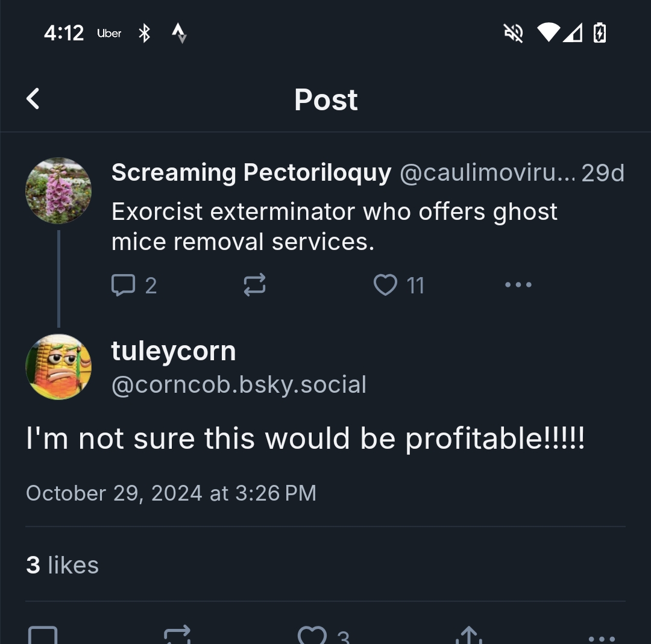Image resolution: width=651 pixels, height=644 pixels.
Task: Open more options for Screaming Pectoriloquy's post
Action: pos(518,285)
